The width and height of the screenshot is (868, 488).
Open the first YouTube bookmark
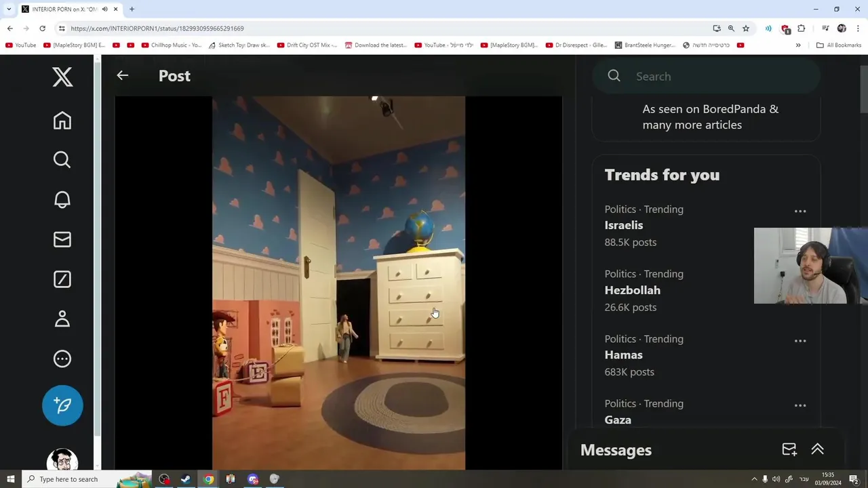tap(21, 45)
